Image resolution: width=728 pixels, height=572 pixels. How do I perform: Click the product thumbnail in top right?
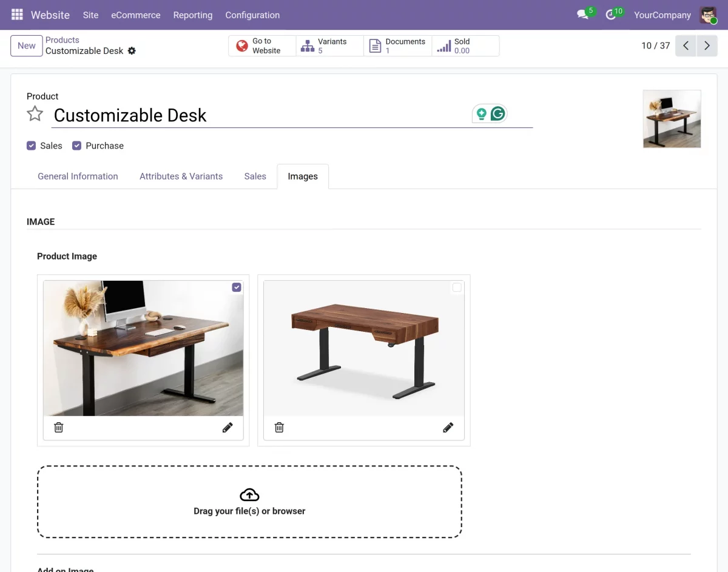[672, 119]
